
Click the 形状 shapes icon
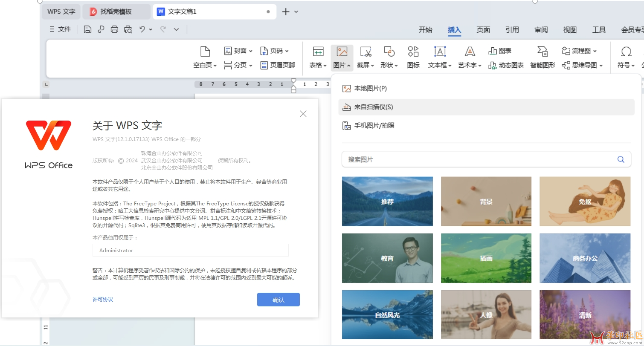389,52
